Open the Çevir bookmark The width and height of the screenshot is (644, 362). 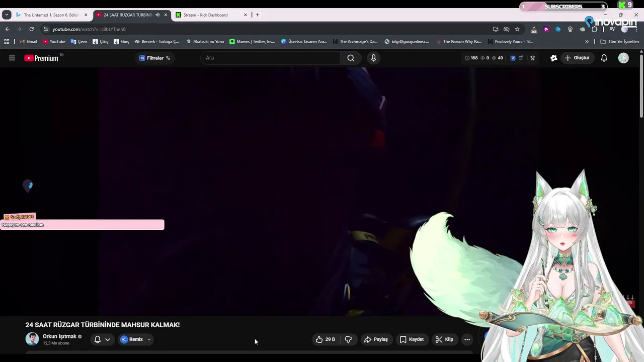pyautogui.click(x=79, y=42)
